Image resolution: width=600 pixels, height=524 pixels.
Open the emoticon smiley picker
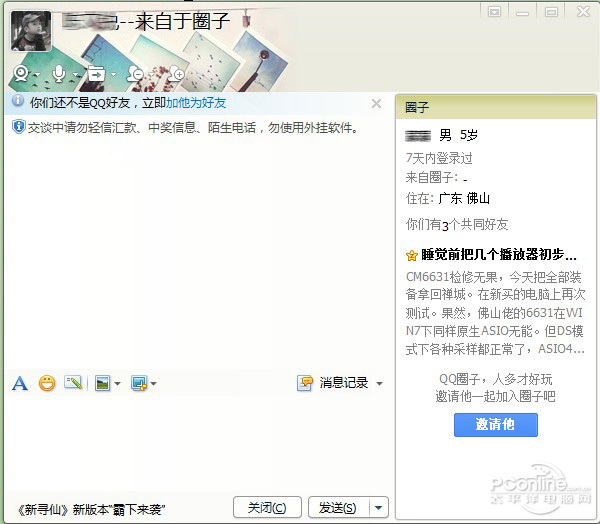pyautogui.click(x=47, y=383)
